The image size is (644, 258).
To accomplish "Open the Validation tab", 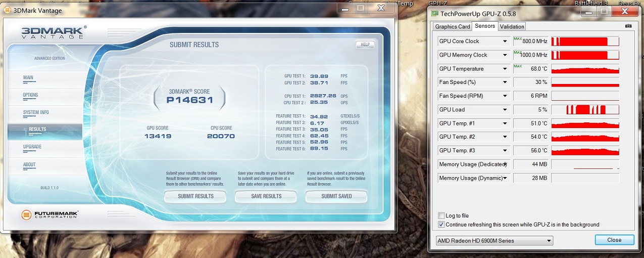I will (x=512, y=26).
